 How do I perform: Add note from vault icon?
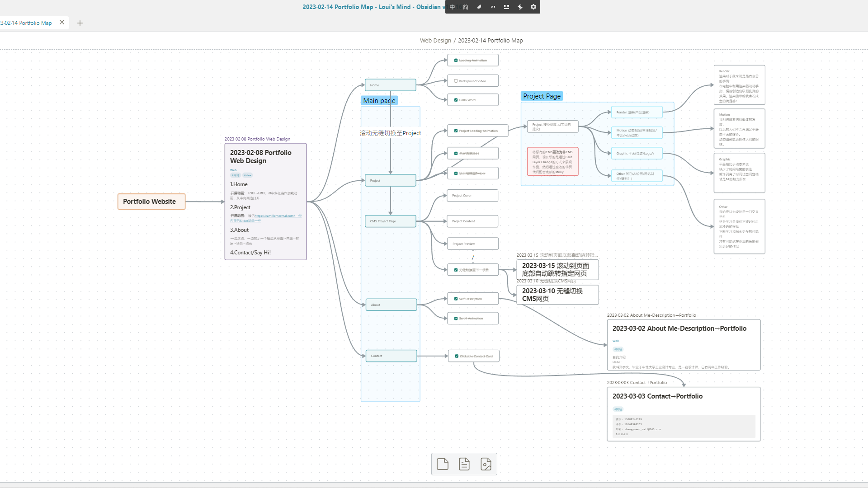[464, 464]
